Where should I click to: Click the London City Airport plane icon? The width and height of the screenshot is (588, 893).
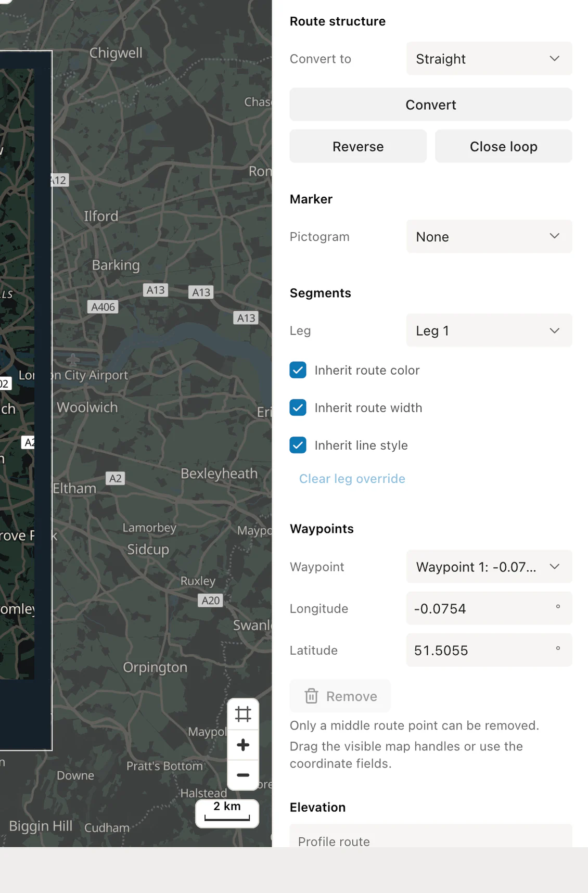coord(73,360)
